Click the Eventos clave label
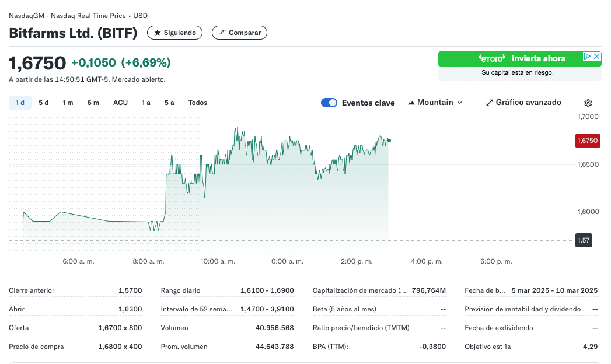The image size is (611, 364). pos(368,103)
